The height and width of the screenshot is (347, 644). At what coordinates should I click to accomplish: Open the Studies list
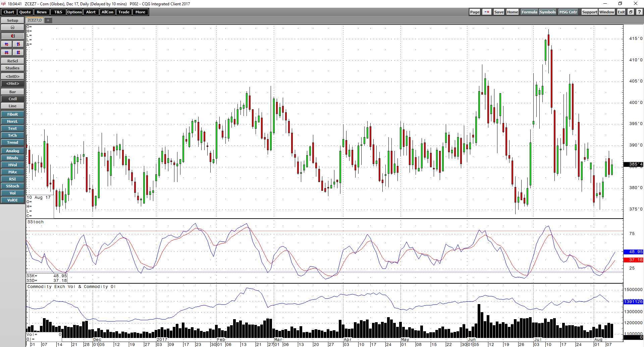[x=12, y=68]
